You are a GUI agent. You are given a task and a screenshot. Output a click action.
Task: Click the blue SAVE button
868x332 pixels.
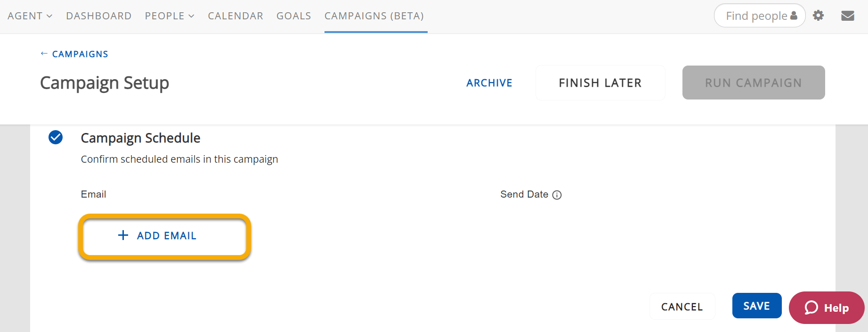[x=756, y=306]
